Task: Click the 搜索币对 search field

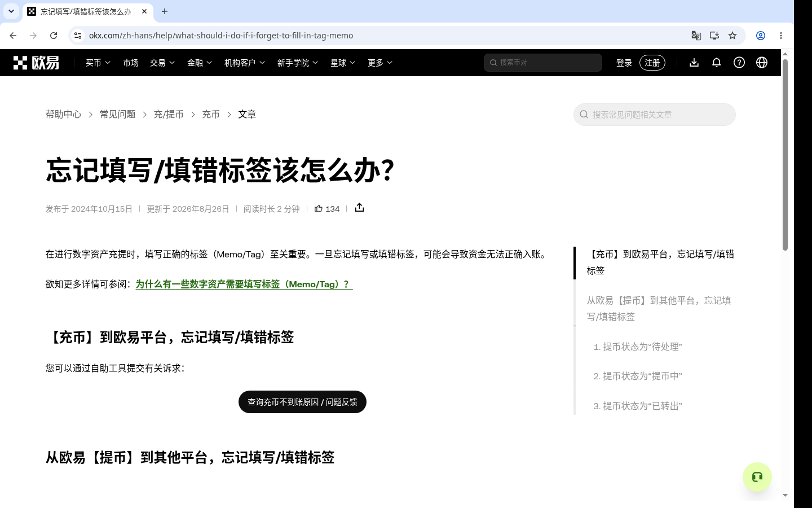Action: 543,63
